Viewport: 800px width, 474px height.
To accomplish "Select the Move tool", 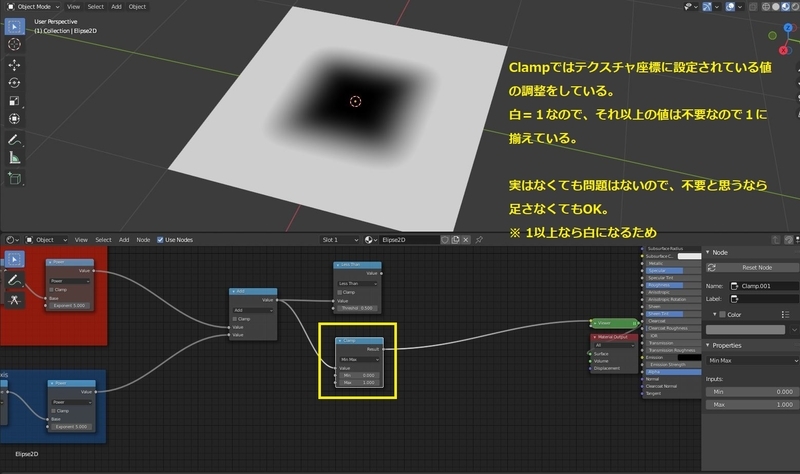I will pos(14,65).
